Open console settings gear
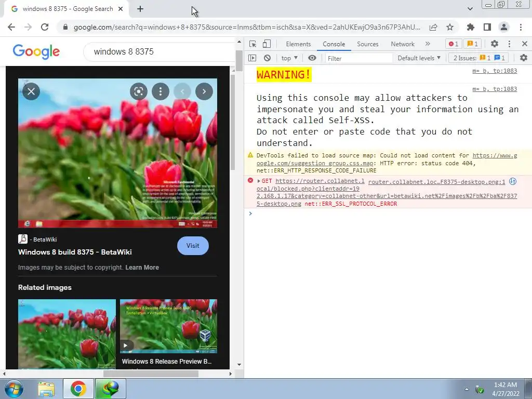This screenshot has height=399, width=532. [524, 58]
